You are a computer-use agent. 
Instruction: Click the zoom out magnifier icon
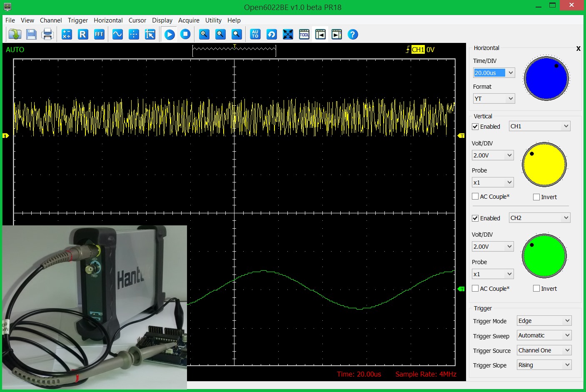[x=220, y=34]
